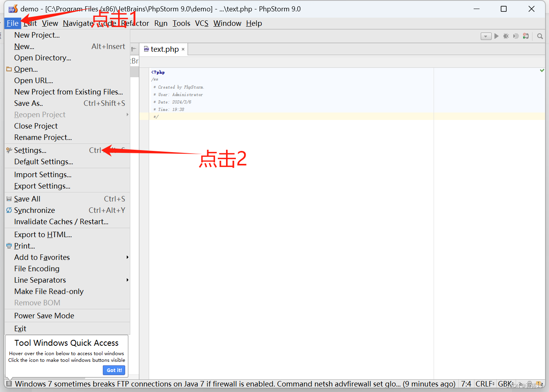The height and width of the screenshot is (392, 549).
Task: Enable Power Save Mode
Action: pos(44,316)
